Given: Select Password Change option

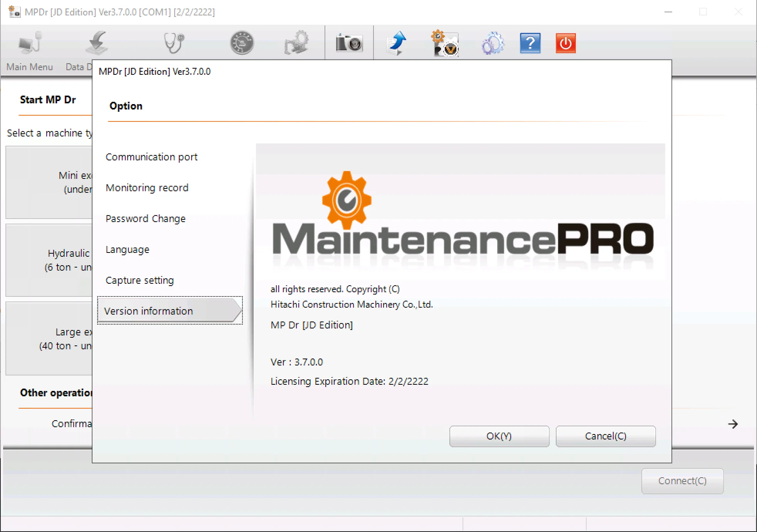Looking at the screenshot, I should [145, 219].
